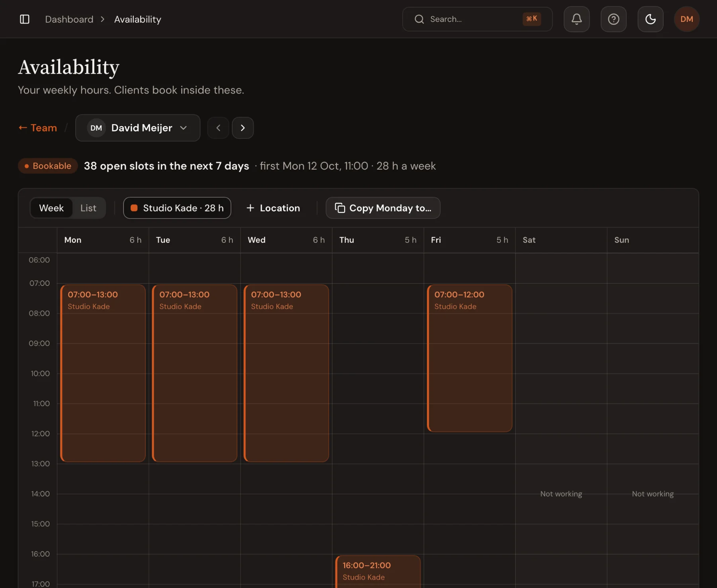Open Wednesday 07:00–13:00 availability block
Image resolution: width=717 pixels, height=588 pixels.
[x=286, y=373]
